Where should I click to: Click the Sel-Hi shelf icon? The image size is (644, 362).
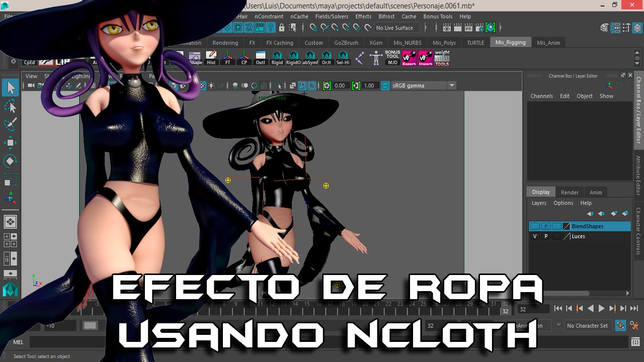pyautogui.click(x=343, y=58)
